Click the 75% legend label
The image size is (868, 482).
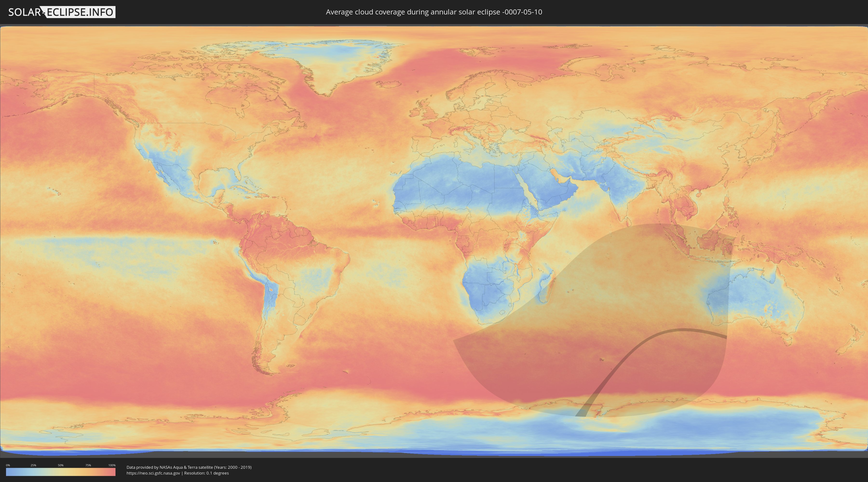pyautogui.click(x=88, y=465)
